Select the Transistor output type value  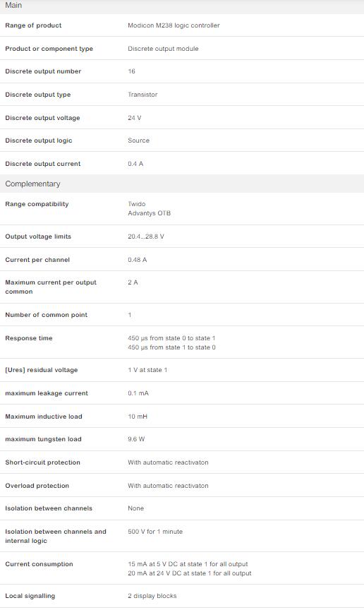[x=142, y=95]
